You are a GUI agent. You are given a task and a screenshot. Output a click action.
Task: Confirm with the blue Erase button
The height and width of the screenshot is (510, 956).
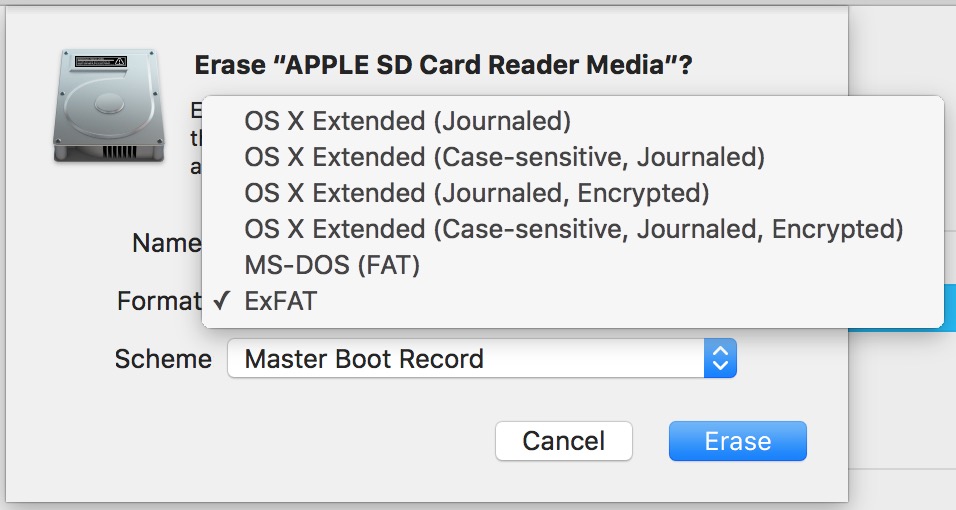click(738, 441)
